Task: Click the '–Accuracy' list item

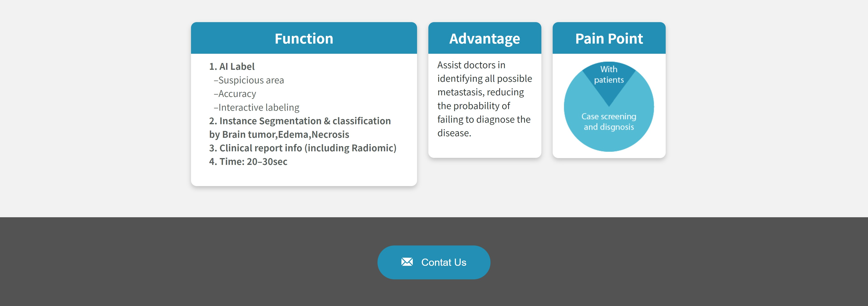Action: click(235, 93)
